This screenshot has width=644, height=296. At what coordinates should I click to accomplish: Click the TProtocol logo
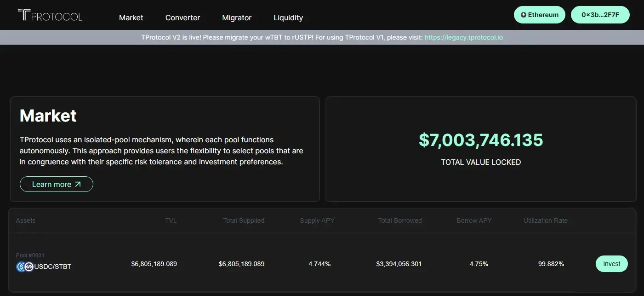pyautogui.click(x=50, y=16)
